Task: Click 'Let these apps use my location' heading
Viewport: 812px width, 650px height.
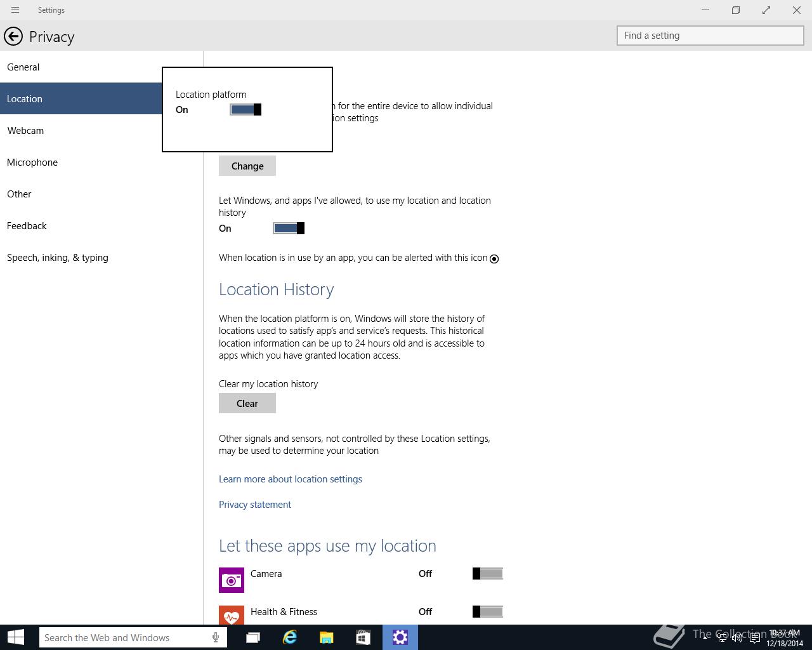Action: click(x=327, y=547)
